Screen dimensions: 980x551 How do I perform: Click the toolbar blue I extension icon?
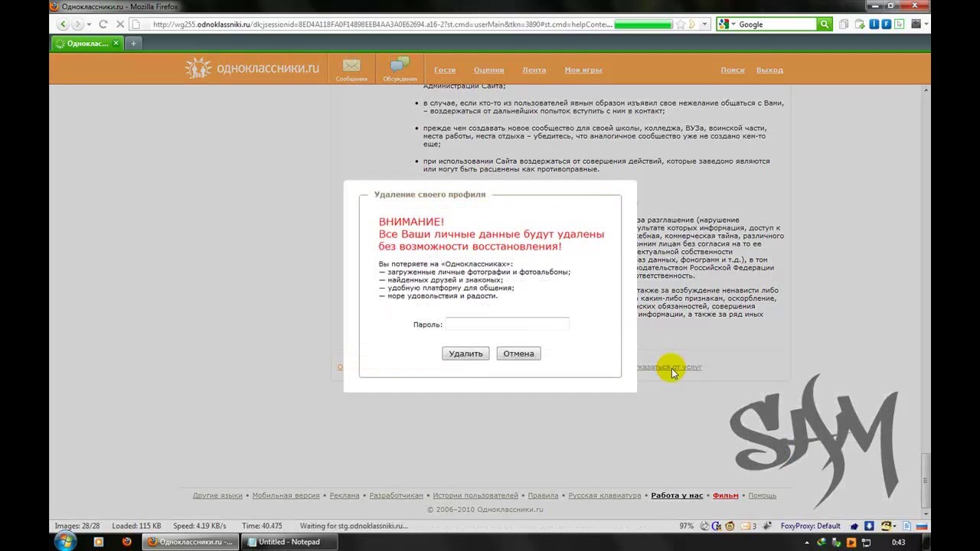pos(874,24)
